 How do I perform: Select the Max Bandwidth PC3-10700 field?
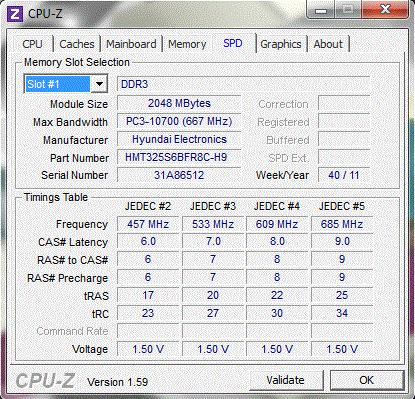pyautogui.click(x=179, y=121)
